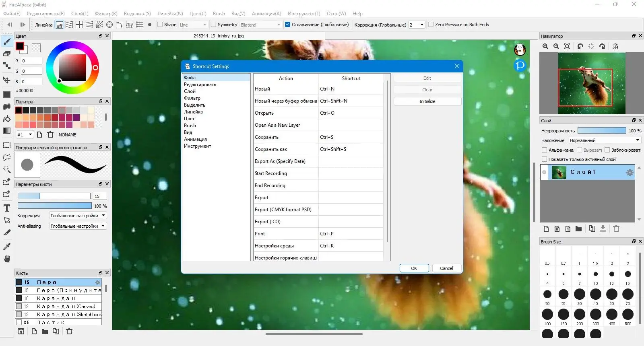Choose the Move tool in the left toolbar
This screenshot has height=346, width=644.
tap(7, 80)
